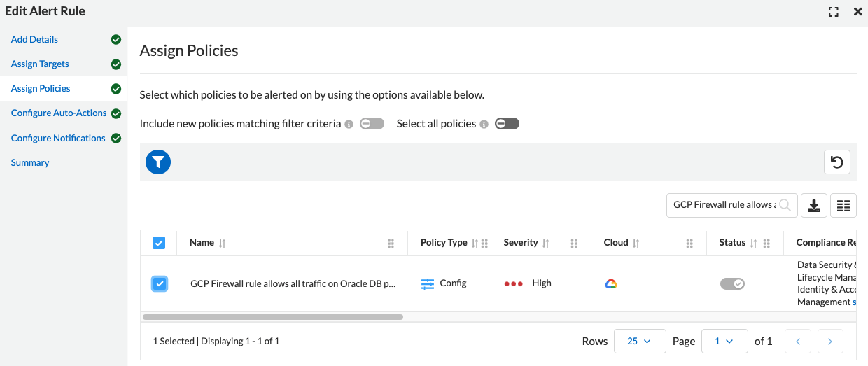Uncheck the GCP Firewall rule policy row

point(160,283)
